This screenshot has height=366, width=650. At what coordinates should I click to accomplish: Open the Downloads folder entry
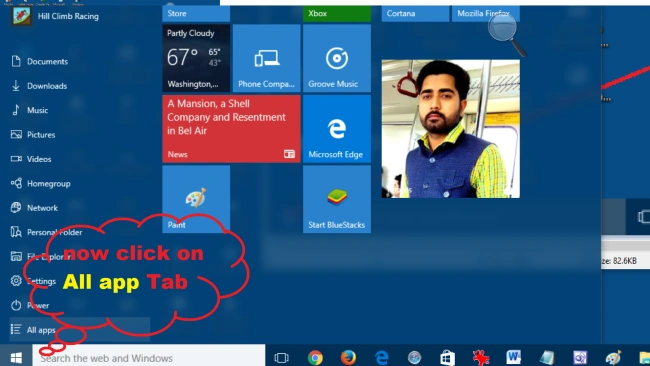click(x=39, y=86)
